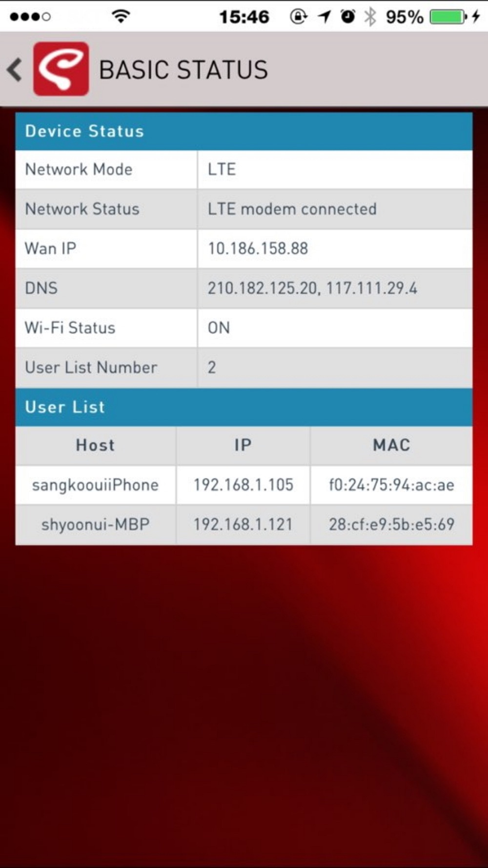Tap the Wan IP address 10.186.158.88

[258, 248]
